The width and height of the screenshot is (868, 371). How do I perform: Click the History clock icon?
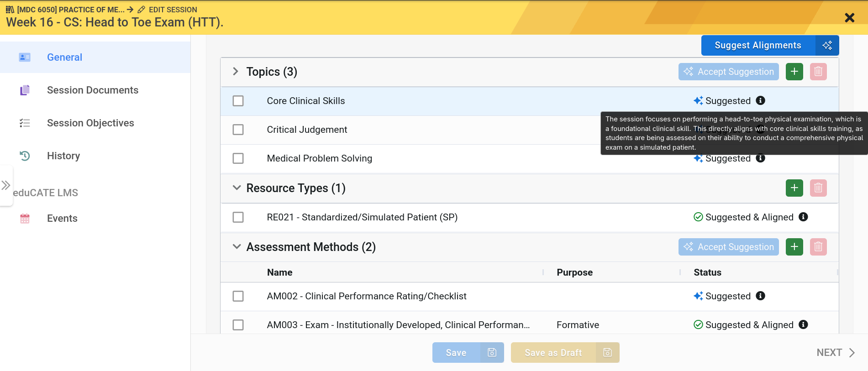(25, 156)
